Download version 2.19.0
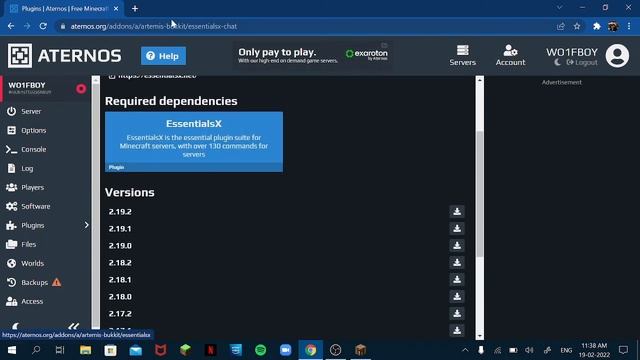The width and height of the screenshot is (640, 360). coord(457,246)
